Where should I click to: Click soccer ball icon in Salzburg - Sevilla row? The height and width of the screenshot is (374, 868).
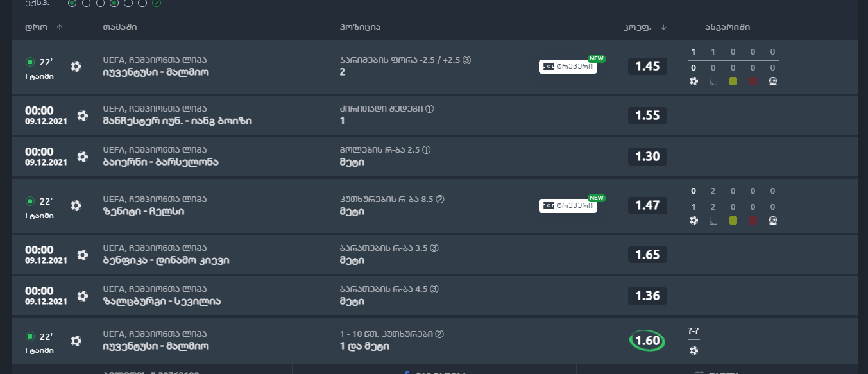coord(82,296)
